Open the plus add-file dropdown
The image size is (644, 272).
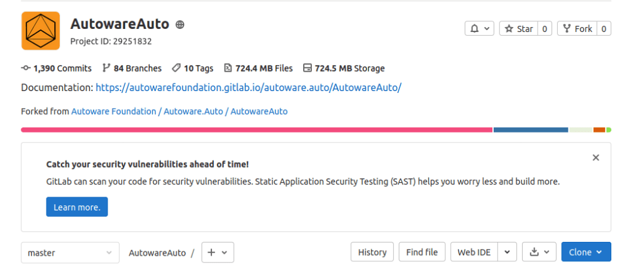(218, 253)
